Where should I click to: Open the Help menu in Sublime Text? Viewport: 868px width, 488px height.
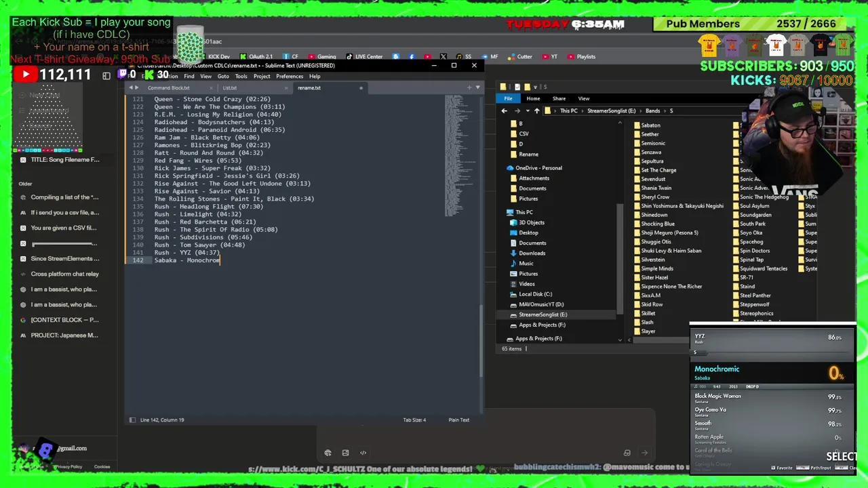(x=315, y=76)
